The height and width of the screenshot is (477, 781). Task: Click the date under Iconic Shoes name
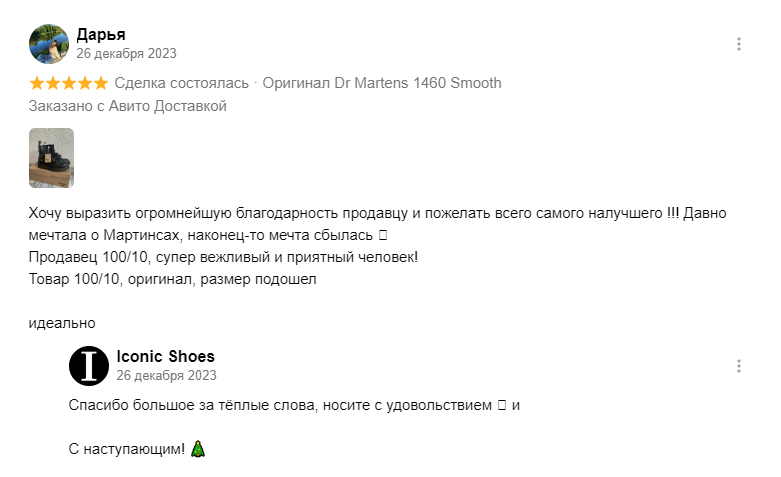click(166, 375)
